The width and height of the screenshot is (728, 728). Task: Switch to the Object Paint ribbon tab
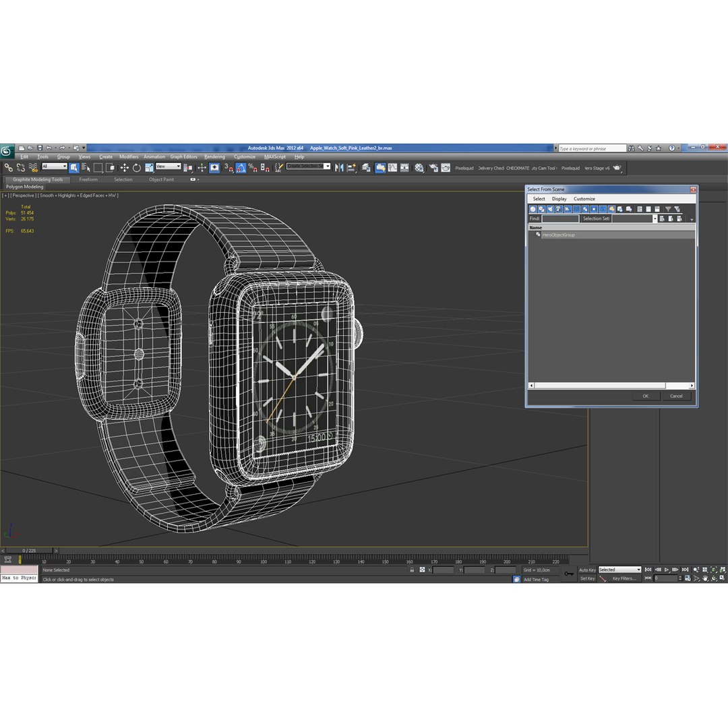pos(161,180)
